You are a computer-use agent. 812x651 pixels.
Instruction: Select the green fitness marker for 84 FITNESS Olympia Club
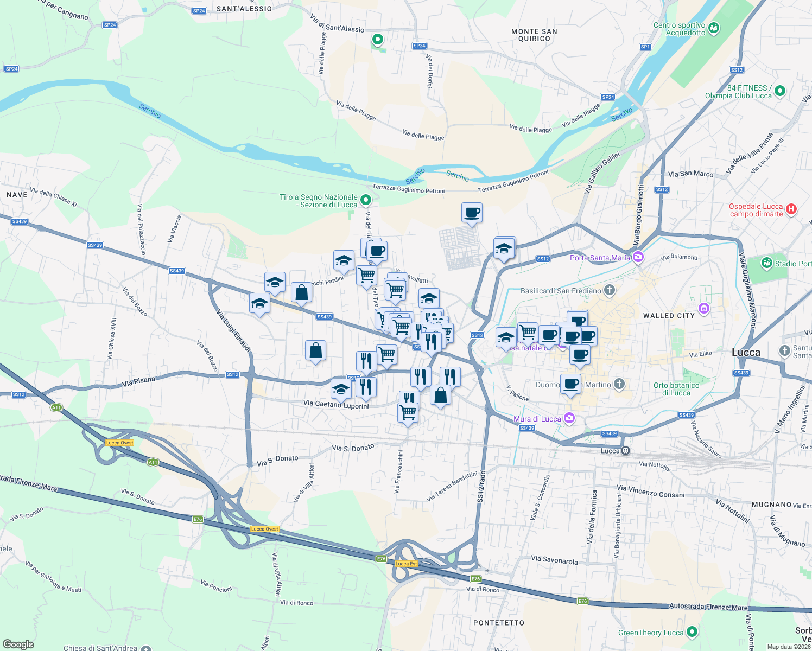[780, 92]
